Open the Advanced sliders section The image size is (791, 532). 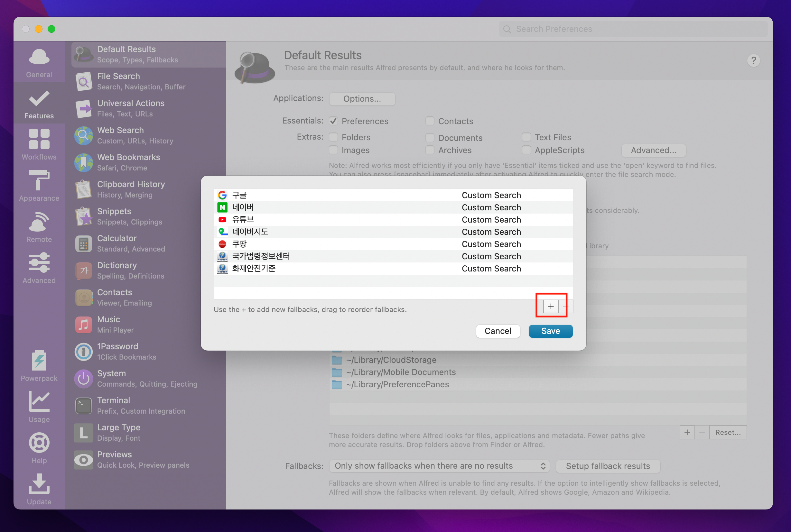39,268
